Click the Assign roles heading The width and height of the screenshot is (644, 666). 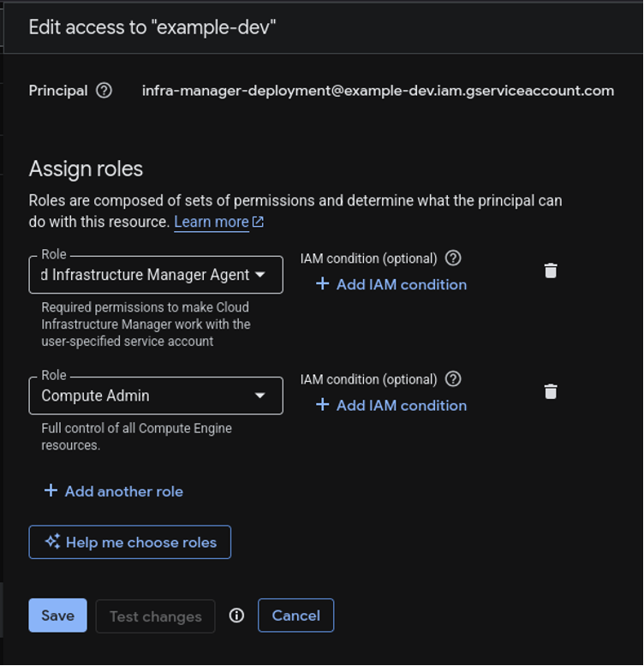pos(86,169)
